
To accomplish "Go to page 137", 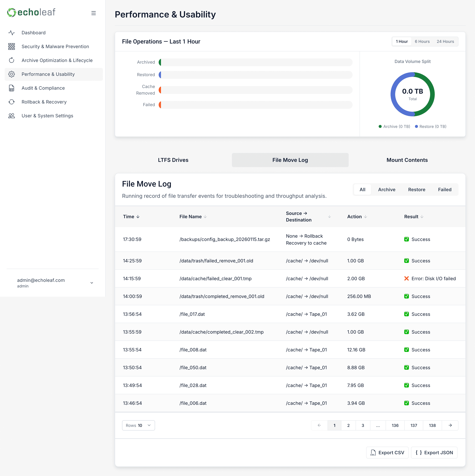I will (x=414, y=425).
